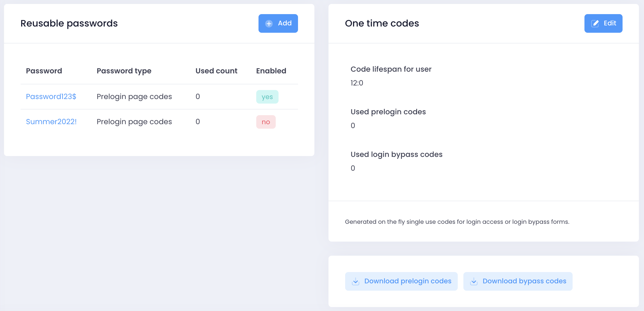The width and height of the screenshot is (644, 311).
Task: Click the Used count column header
Action: (216, 71)
